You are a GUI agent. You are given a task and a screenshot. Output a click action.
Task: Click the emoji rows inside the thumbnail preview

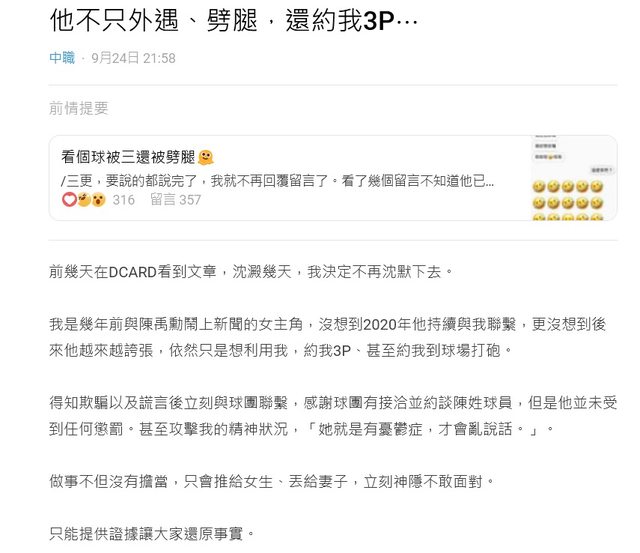[568, 200]
